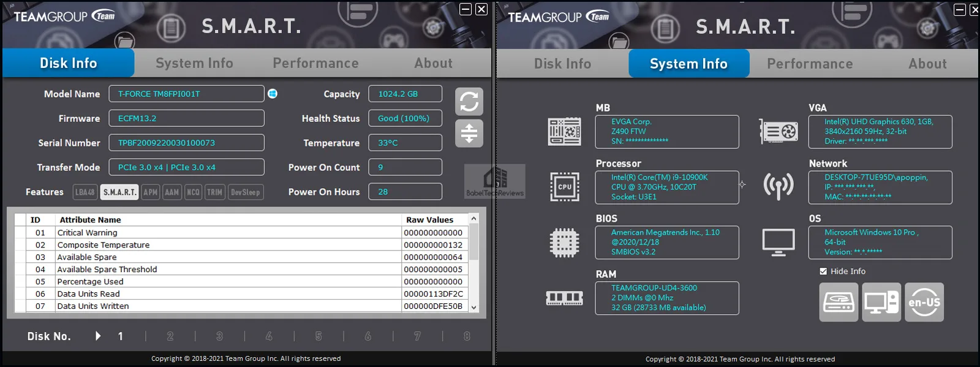The height and width of the screenshot is (367, 980).
Task: Click the Temperature value 33°C
Action: [405, 143]
